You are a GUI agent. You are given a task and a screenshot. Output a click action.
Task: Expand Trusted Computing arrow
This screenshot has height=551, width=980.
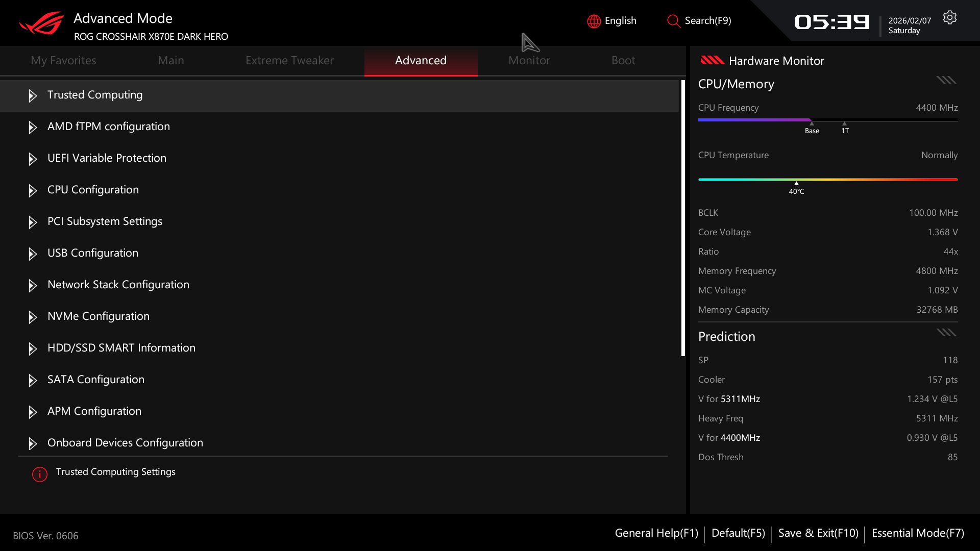(33, 95)
